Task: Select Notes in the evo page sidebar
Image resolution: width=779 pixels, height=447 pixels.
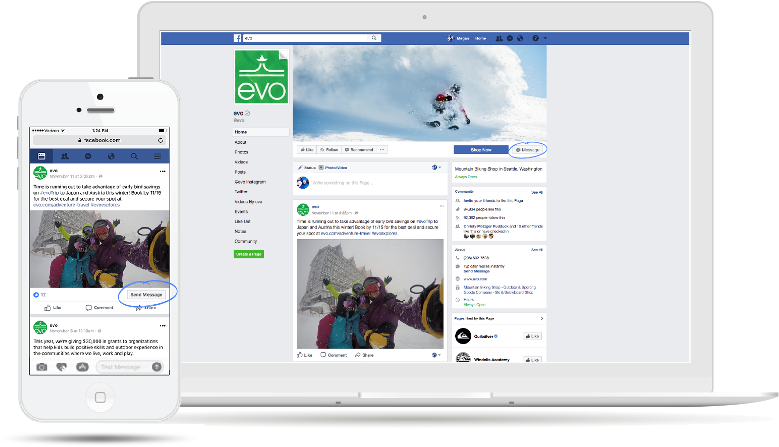Action: click(240, 231)
